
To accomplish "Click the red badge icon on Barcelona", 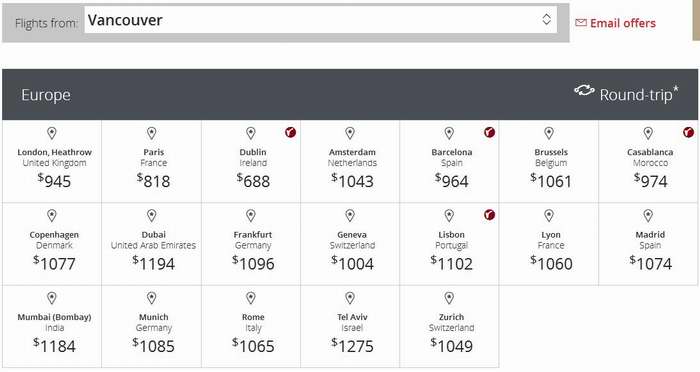I will coord(489,132).
